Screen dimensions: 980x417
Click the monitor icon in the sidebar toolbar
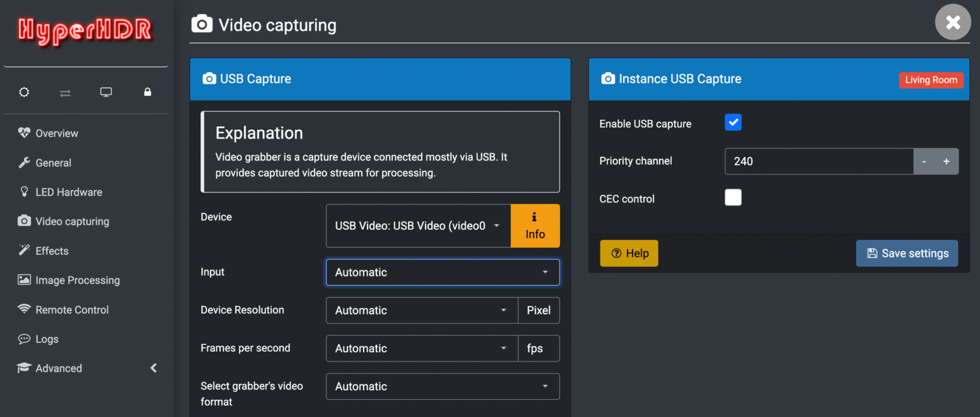[x=106, y=92]
